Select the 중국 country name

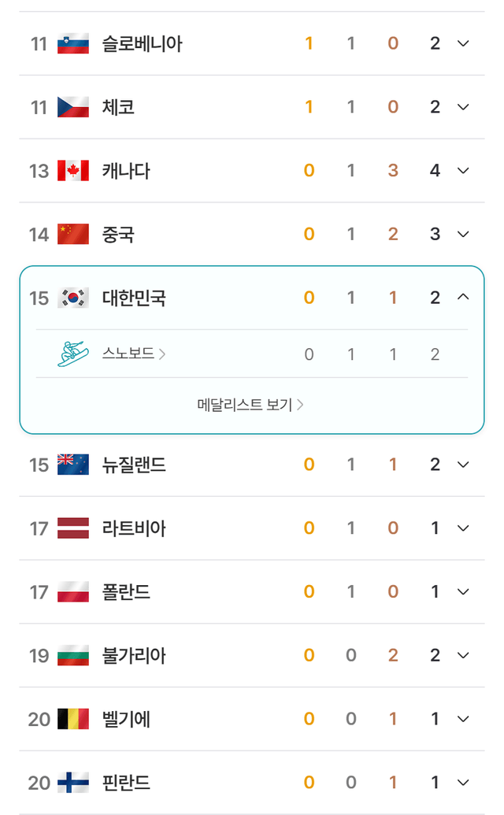coord(118,234)
